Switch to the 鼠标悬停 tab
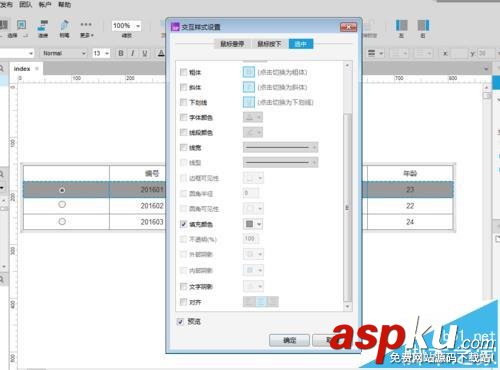The width and height of the screenshot is (500, 370). click(232, 44)
